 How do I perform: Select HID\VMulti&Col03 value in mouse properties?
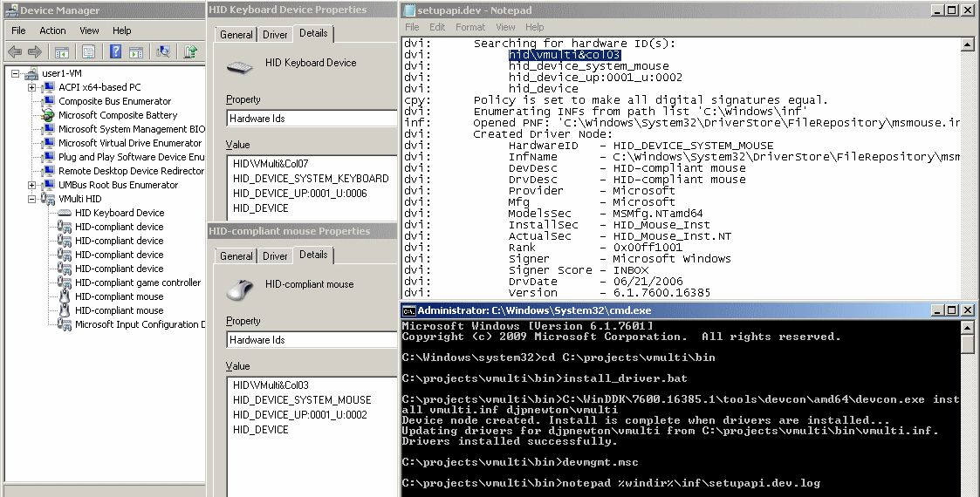(271, 385)
